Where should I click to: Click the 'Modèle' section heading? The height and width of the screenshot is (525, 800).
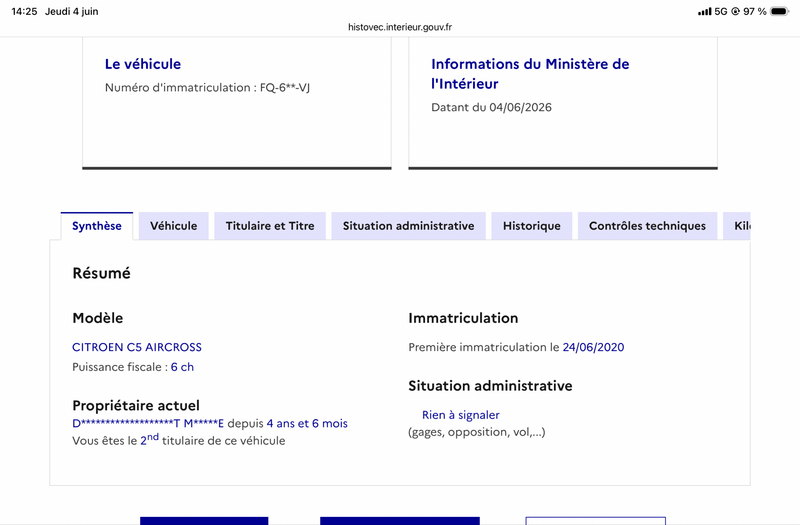click(98, 318)
